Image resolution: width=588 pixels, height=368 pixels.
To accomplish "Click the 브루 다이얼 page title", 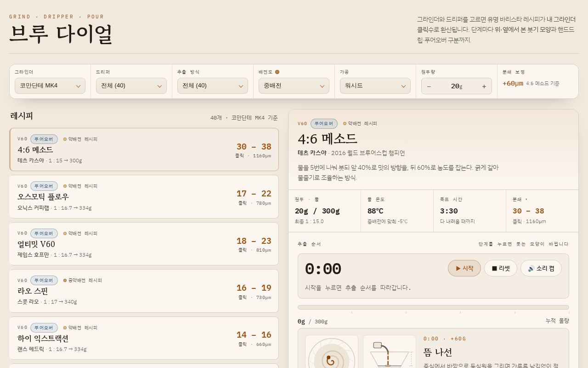I will point(61,34).
